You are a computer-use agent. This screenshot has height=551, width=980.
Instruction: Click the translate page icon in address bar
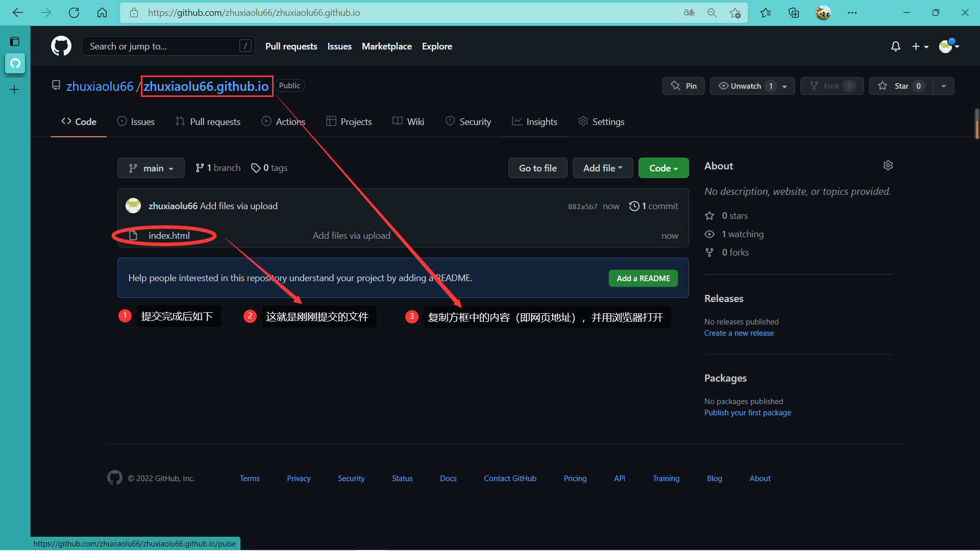(689, 13)
